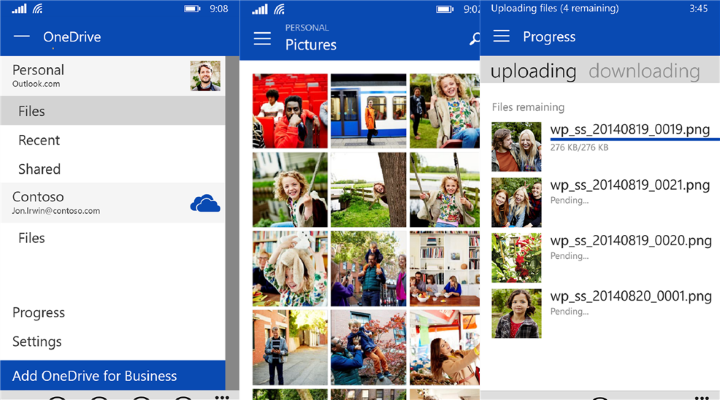Tap the Files remaining heading

[528, 107]
